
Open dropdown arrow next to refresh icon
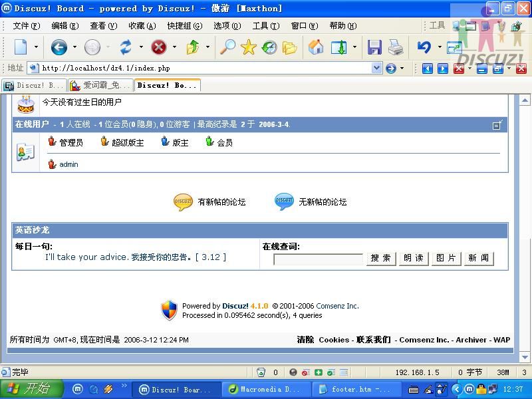[141, 47]
